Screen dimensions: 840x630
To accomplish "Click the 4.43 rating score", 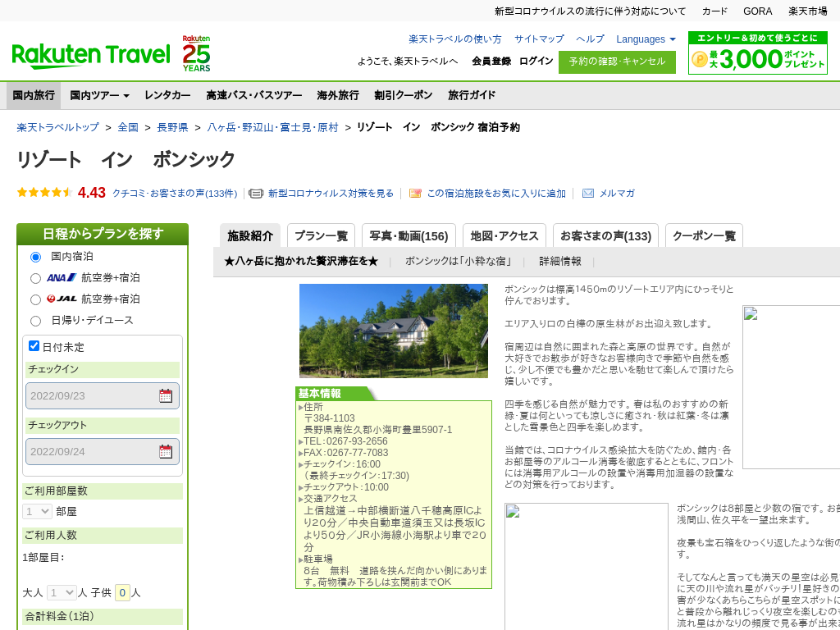I will pos(92,193).
